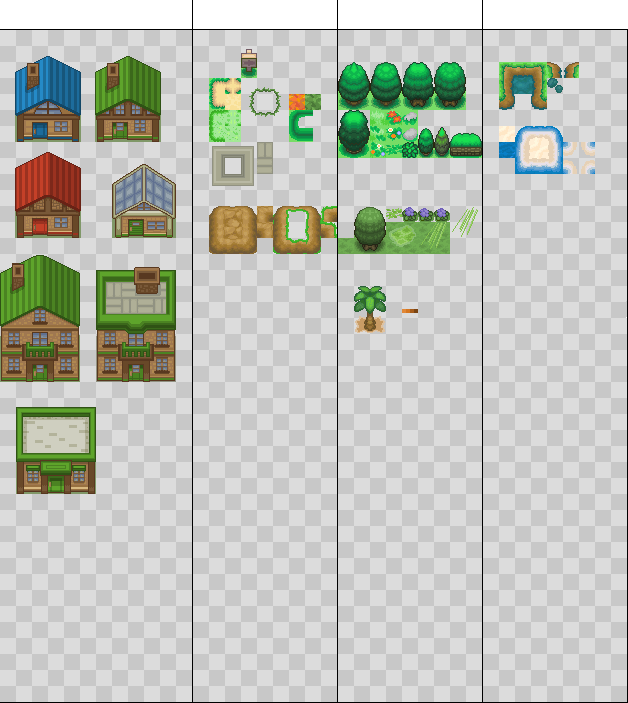
Task: Select the solid brown rocky plateau tile
Action: [233, 230]
